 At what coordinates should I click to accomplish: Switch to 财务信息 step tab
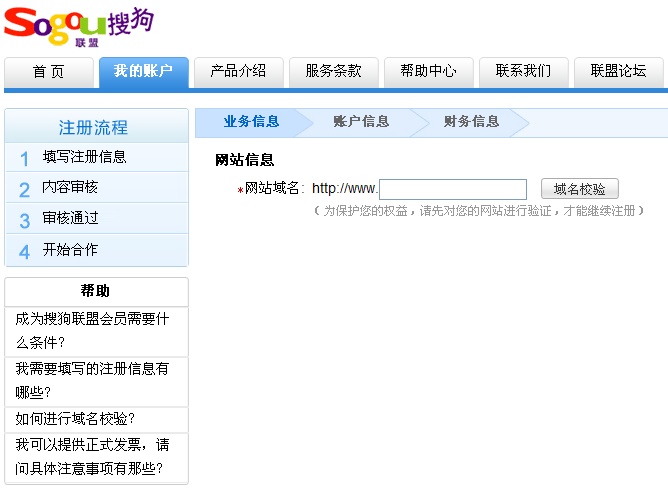click(x=471, y=122)
